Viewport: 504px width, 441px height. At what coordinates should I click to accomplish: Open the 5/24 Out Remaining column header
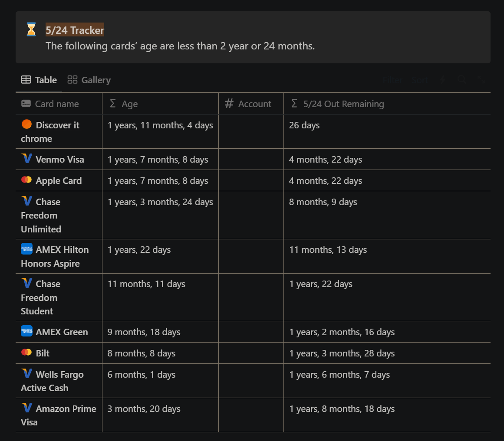pos(387,104)
